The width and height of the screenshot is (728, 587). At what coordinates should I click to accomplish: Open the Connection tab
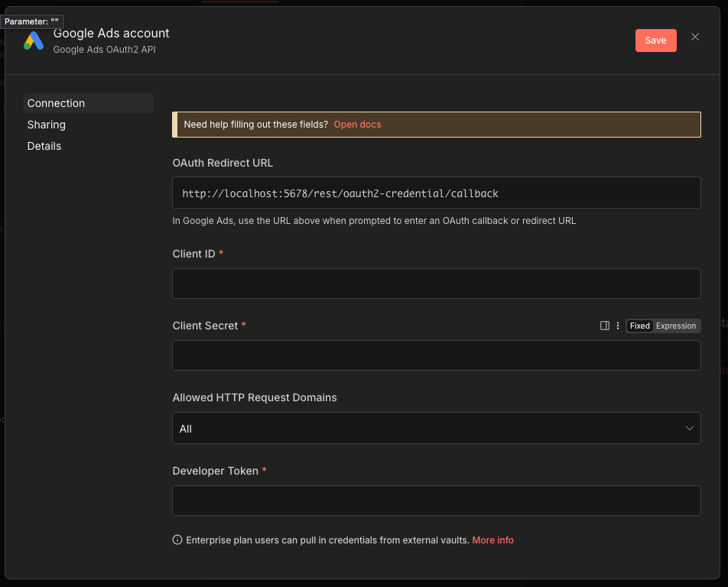(88, 103)
